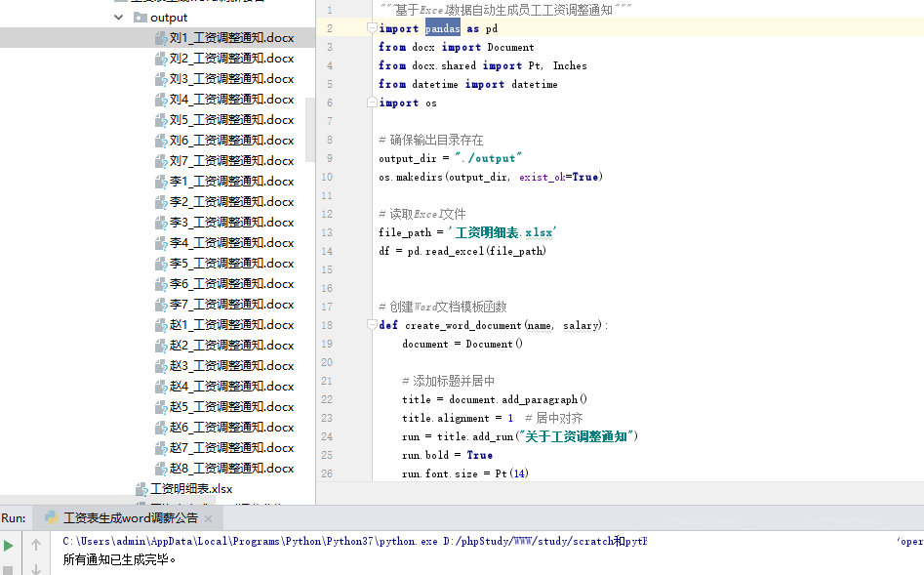This screenshot has height=575, width=924.
Task: Select file 赵1_工资调整通知.docx
Action: pyautogui.click(x=231, y=325)
